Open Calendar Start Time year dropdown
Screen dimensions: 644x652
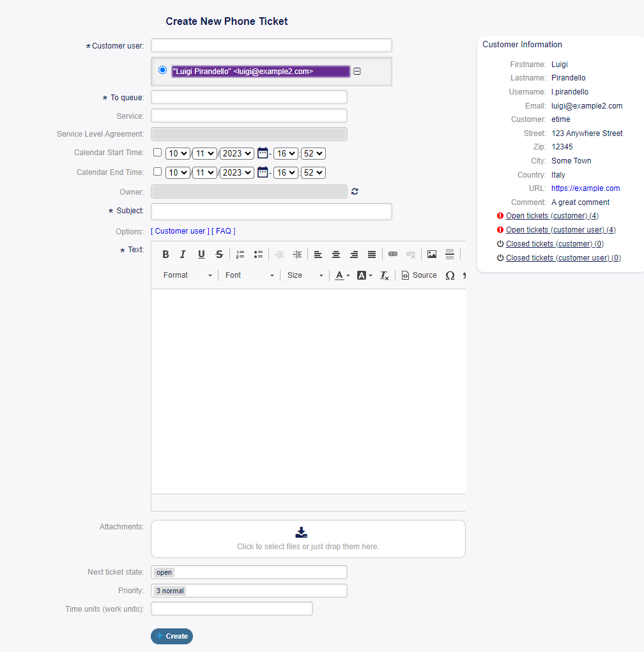[x=237, y=153]
